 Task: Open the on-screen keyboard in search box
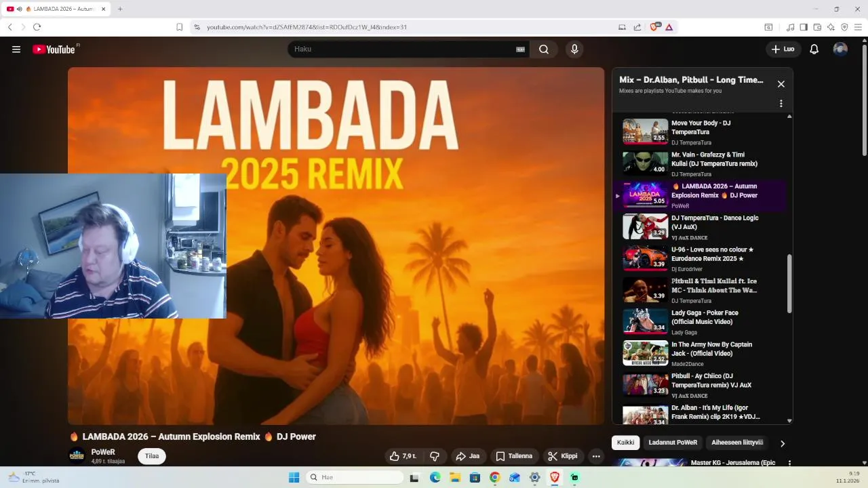click(x=521, y=49)
